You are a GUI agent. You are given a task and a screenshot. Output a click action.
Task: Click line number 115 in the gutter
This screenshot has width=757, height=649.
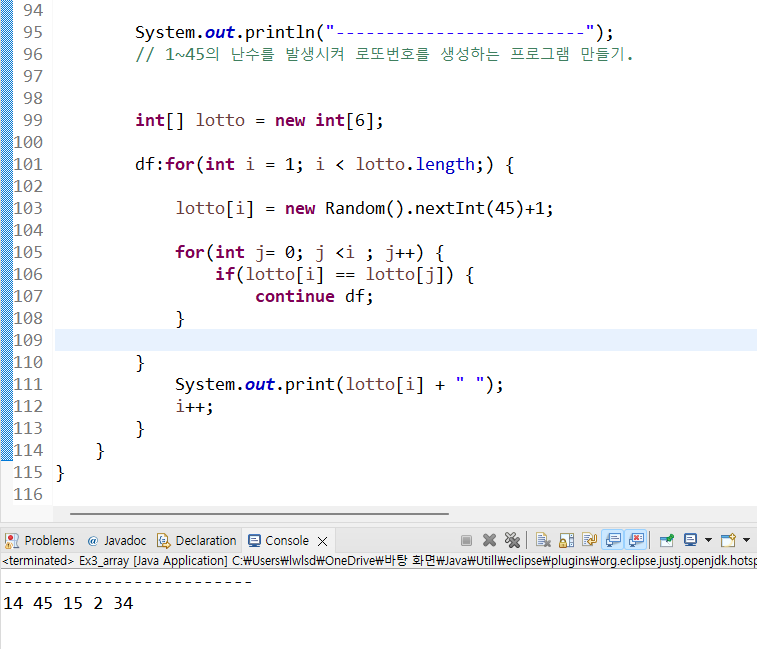pyautogui.click(x=28, y=472)
